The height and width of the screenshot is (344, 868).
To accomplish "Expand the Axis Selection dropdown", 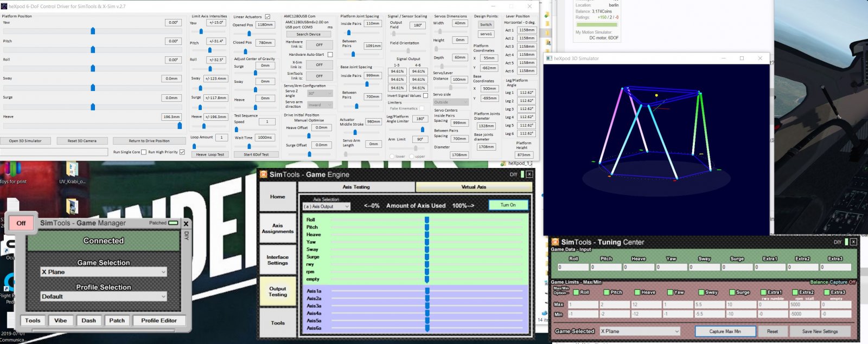I will 327,206.
